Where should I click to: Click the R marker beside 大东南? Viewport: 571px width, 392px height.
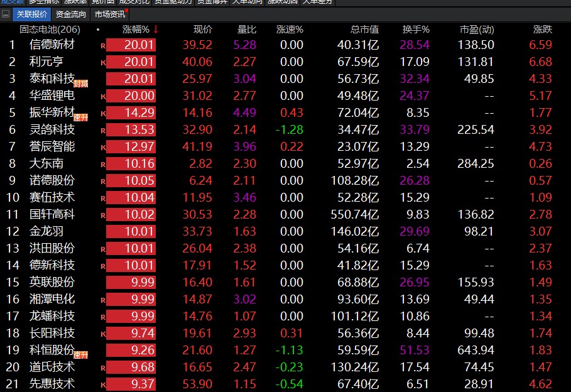click(103, 165)
